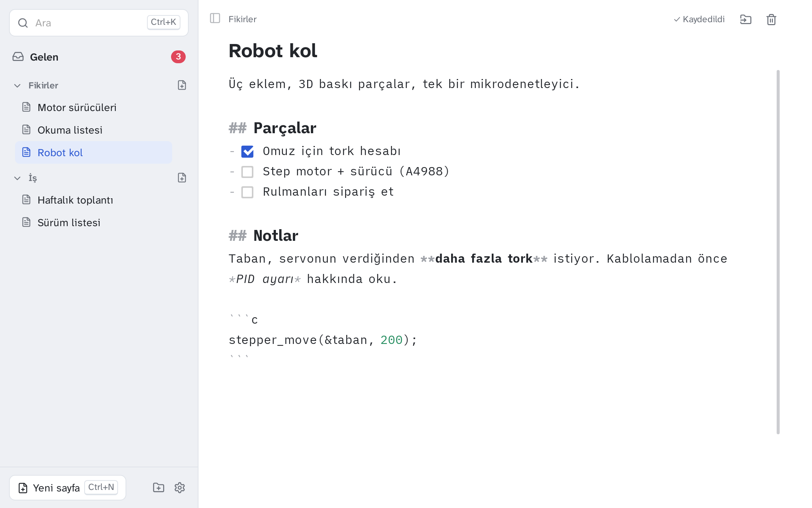Image resolution: width=812 pixels, height=508 pixels.
Task: Click the editor vertical scrollbar
Action: tap(778, 252)
